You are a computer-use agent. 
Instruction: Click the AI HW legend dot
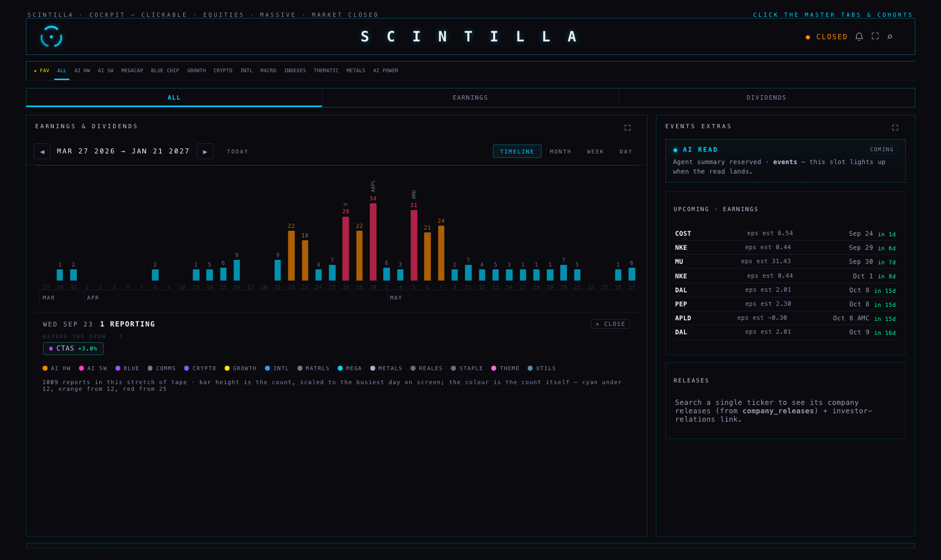click(45, 368)
